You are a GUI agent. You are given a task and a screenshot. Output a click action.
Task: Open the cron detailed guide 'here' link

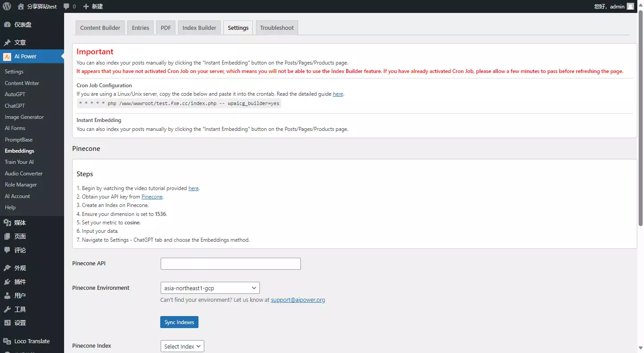[x=338, y=94]
